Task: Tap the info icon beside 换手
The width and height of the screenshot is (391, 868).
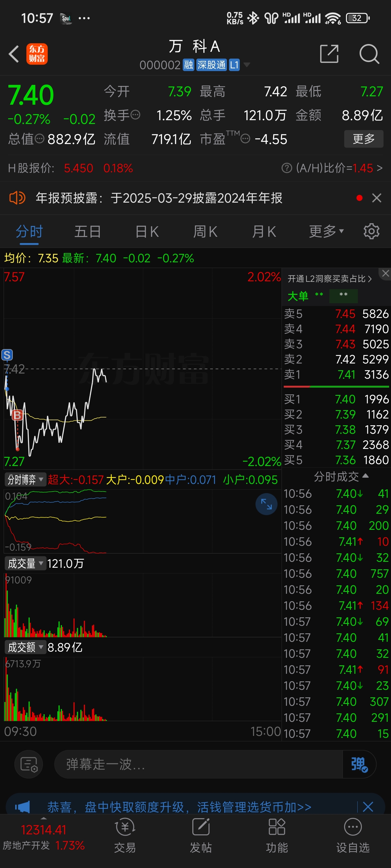Action: [x=135, y=115]
